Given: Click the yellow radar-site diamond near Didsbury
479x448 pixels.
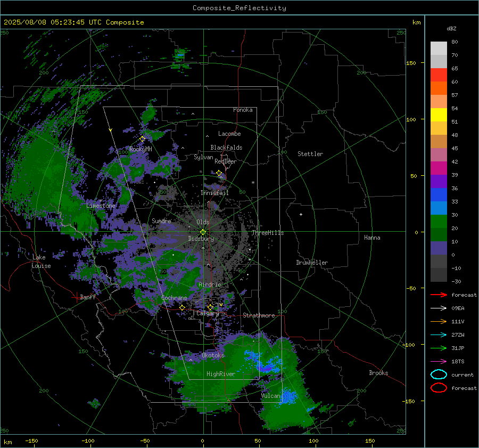Looking at the screenshot, I should coord(203,232).
